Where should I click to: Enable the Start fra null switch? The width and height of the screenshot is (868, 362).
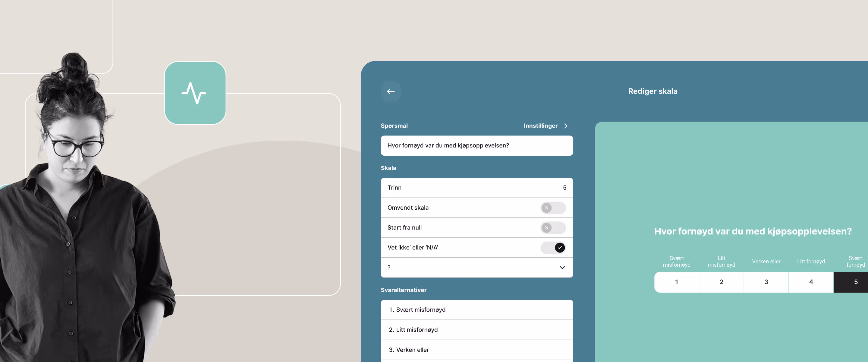553,228
